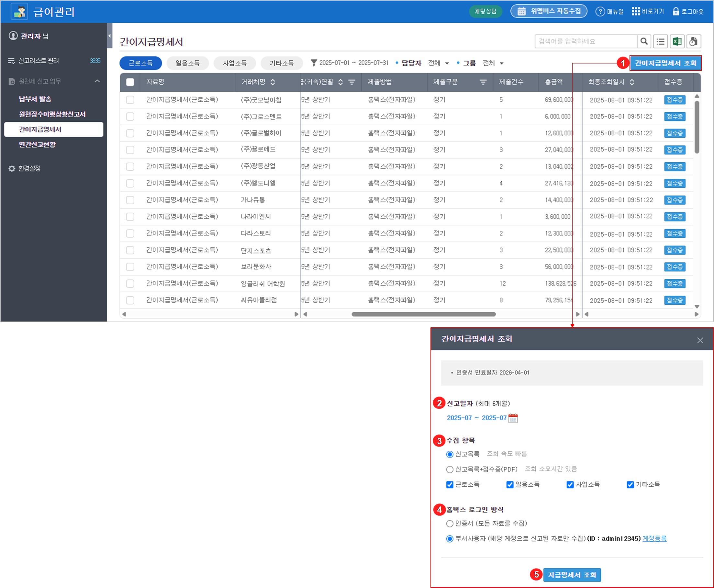
Task: Click the 지급명세서 조회 button
Action: point(572,575)
